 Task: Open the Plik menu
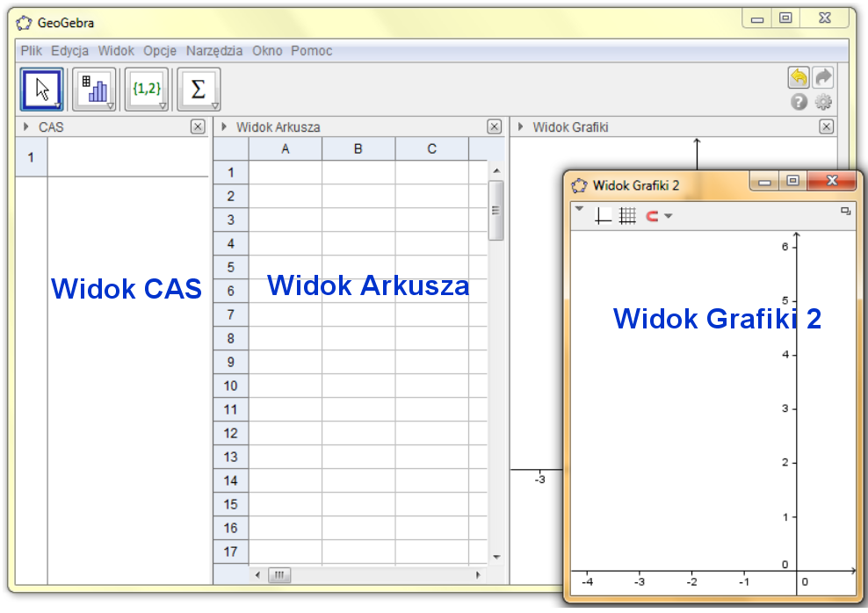[31, 51]
